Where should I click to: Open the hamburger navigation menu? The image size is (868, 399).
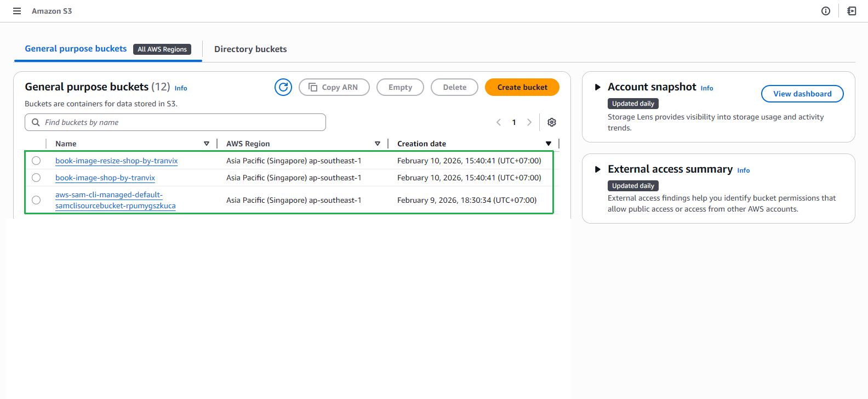pyautogui.click(x=17, y=11)
